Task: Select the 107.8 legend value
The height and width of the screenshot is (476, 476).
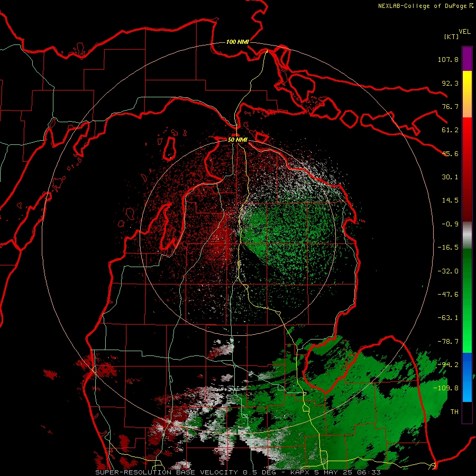Action: (x=448, y=59)
